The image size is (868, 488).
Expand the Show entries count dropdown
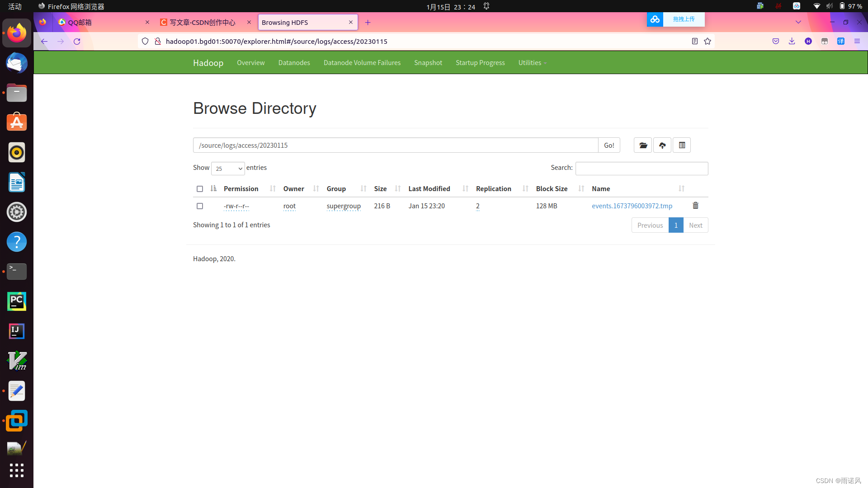(x=228, y=169)
